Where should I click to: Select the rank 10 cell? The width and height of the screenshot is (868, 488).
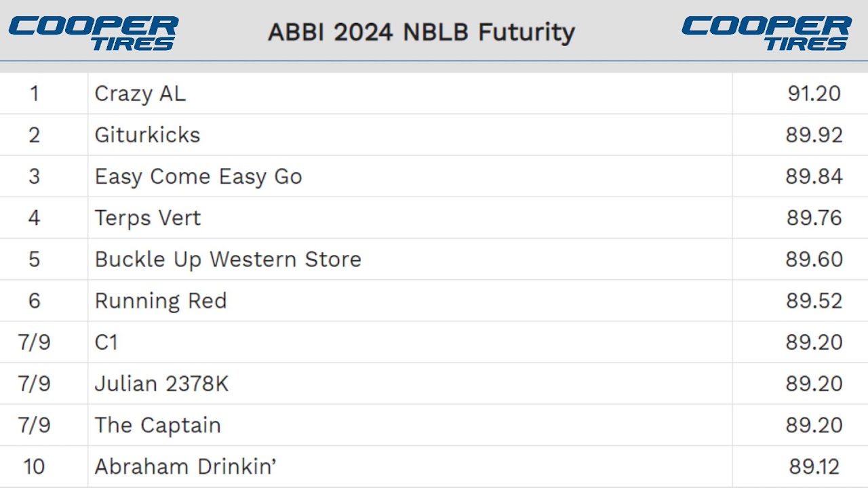click(x=35, y=467)
